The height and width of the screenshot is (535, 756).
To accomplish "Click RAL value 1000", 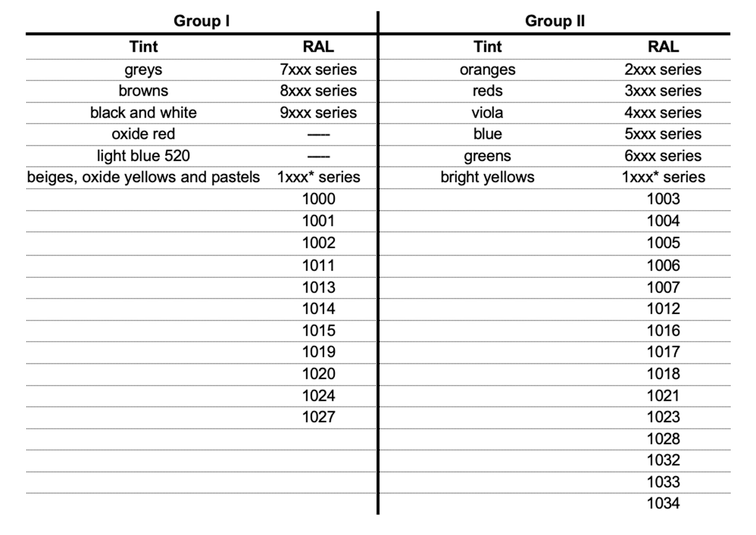I will pyautogui.click(x=319, y=199).
